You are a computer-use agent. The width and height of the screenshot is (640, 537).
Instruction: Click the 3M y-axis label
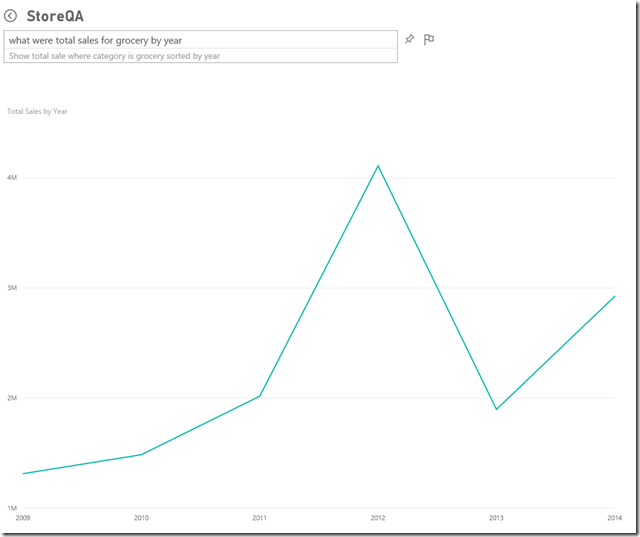[12, 288]
